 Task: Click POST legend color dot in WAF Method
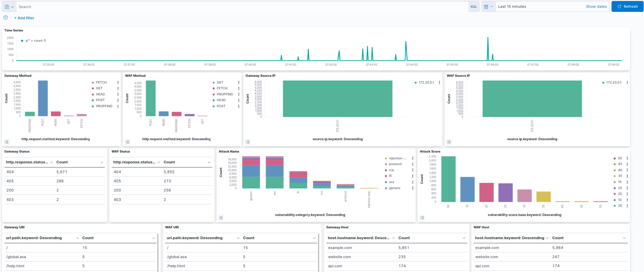pos(214,106)
